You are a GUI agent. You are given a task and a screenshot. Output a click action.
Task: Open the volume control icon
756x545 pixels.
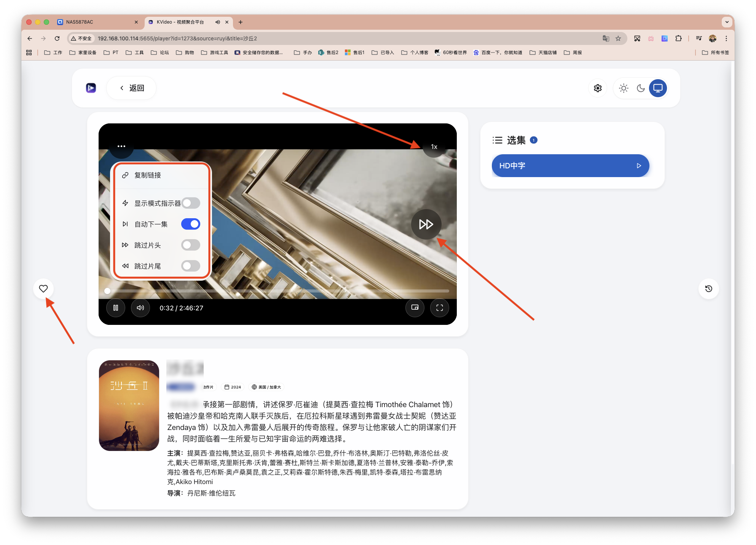click(140, 308)
